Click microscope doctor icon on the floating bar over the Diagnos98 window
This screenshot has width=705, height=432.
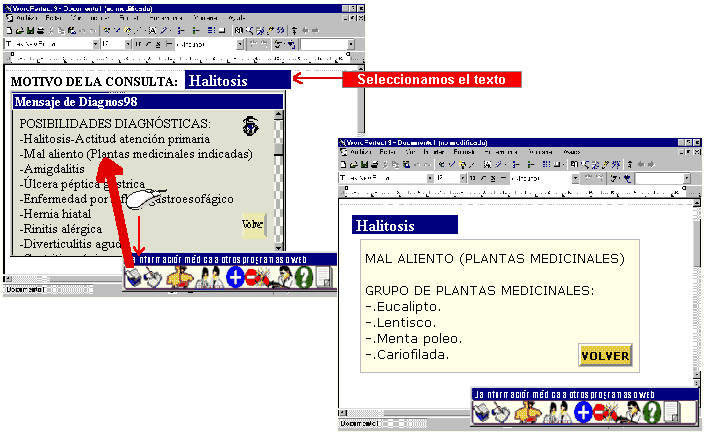point(283,277)
